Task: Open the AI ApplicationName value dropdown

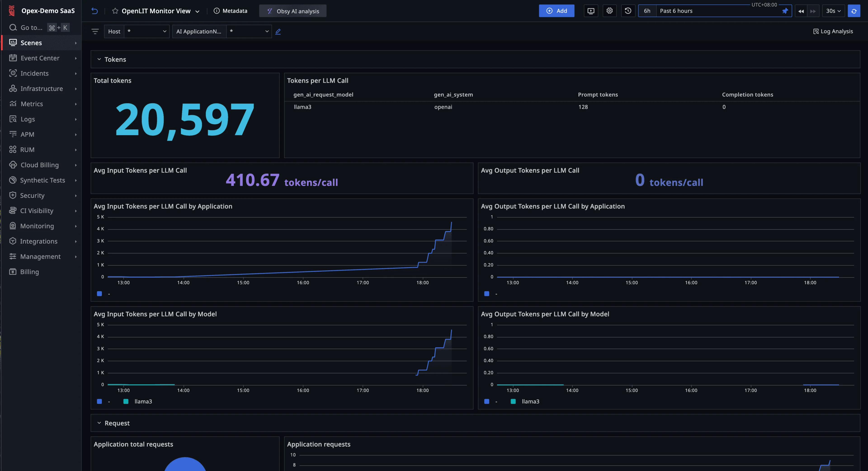Action: (x=249, y=31)
